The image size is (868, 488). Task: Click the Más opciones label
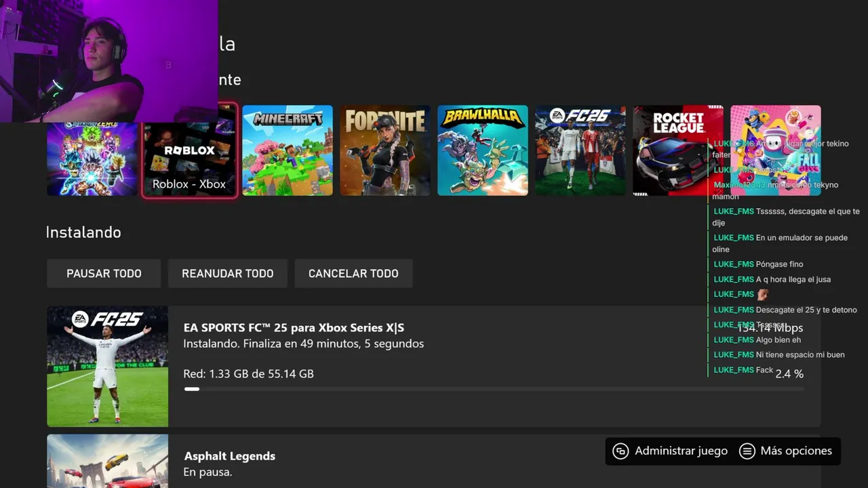point(796,451)
